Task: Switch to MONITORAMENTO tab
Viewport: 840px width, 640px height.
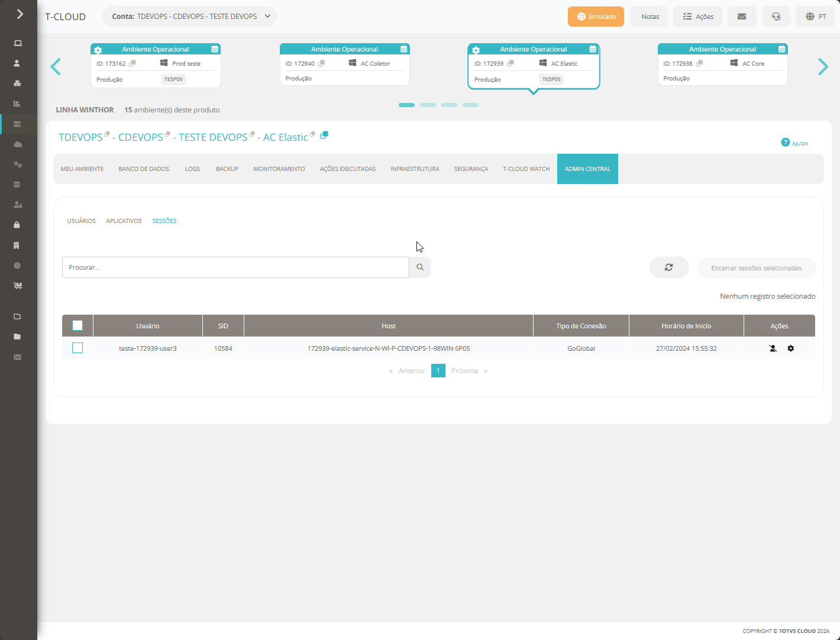Action: 279,169
